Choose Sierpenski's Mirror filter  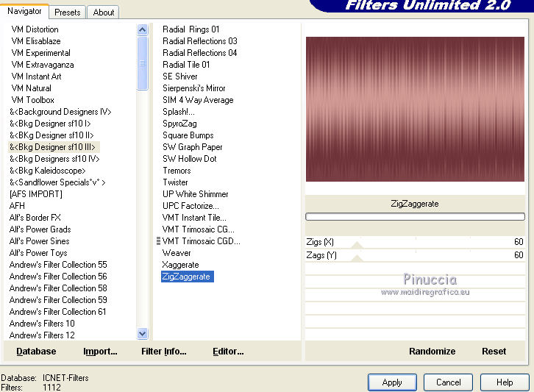click(193, 88)
